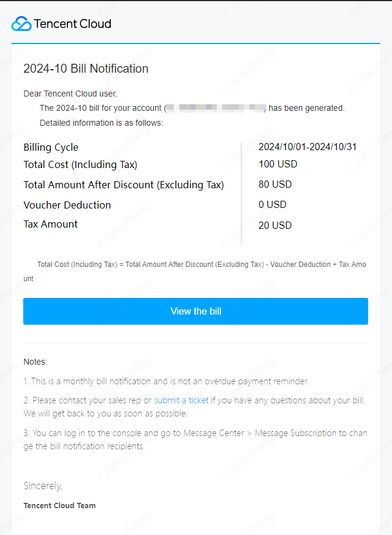Select the blurred account ID text
Viewport: 392px width, 535px height.
point(216,108)
